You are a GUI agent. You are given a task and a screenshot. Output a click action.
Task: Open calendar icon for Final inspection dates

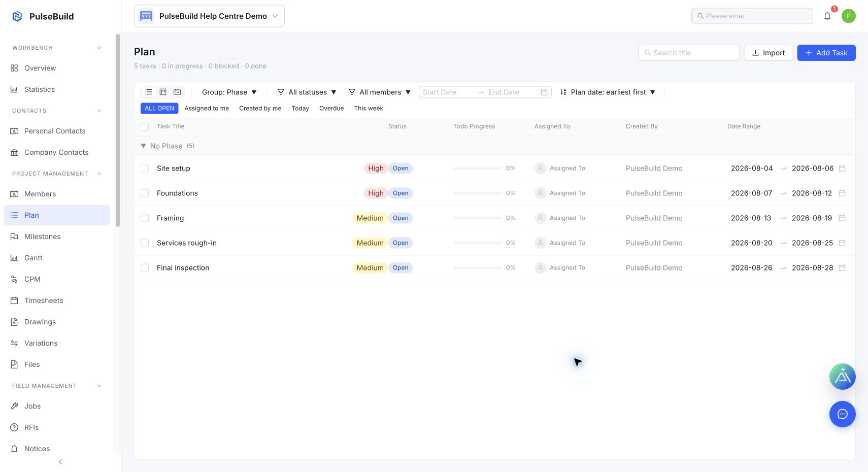pyautogui.click(x=842, y=268)
